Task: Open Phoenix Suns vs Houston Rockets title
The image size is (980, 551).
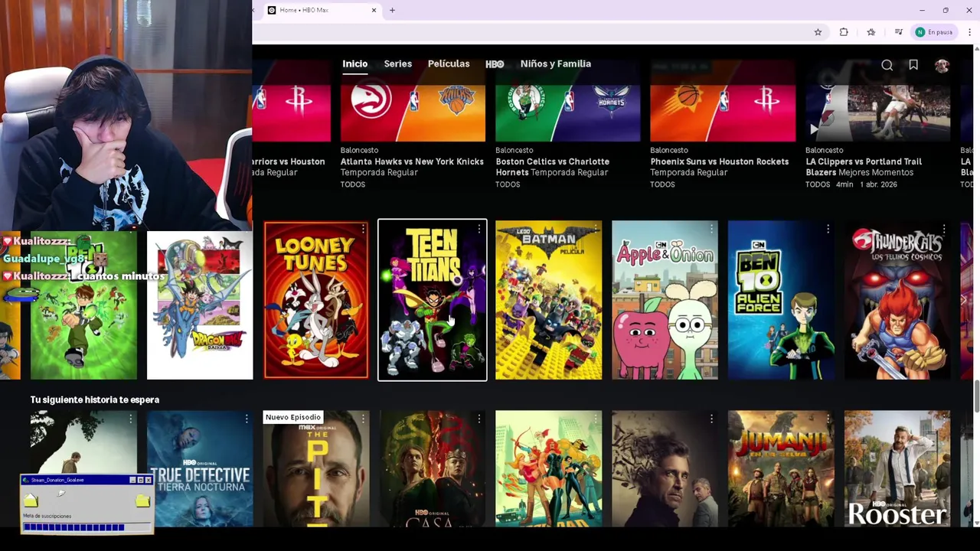Action: 720,161
